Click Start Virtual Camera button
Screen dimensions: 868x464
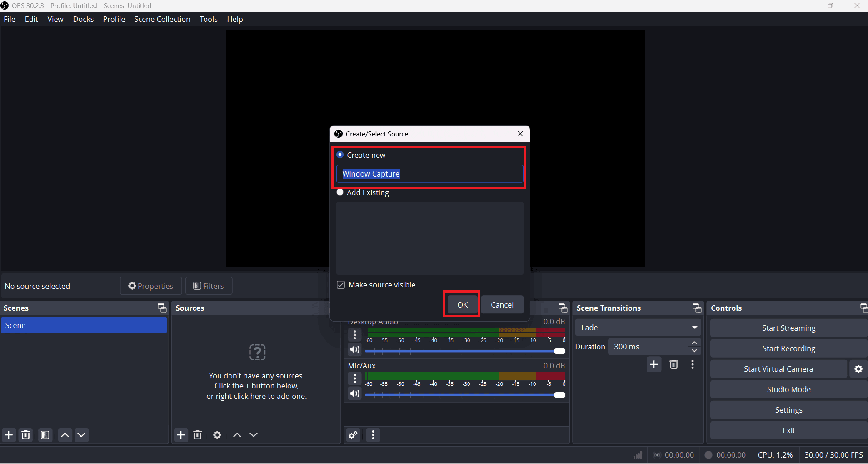(x=778, y=369)
